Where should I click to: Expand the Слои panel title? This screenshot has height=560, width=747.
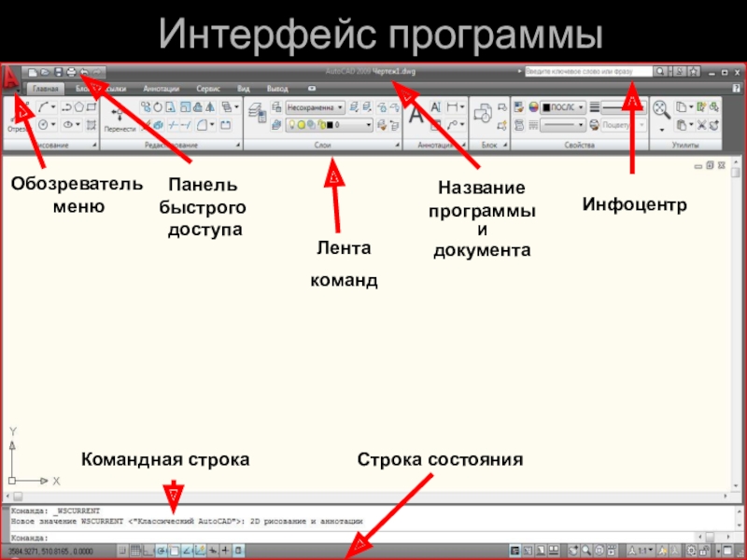click(322, 145)
